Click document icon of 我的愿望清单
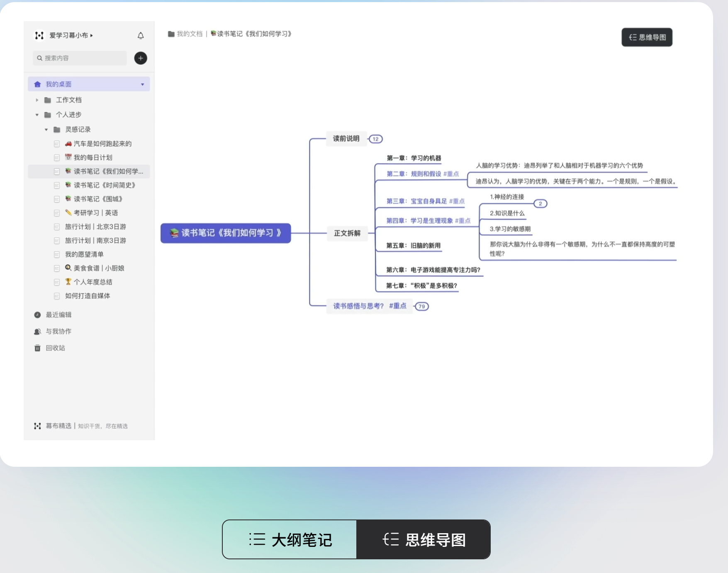Viewport: 728px width, 573px height. [57, 254]
